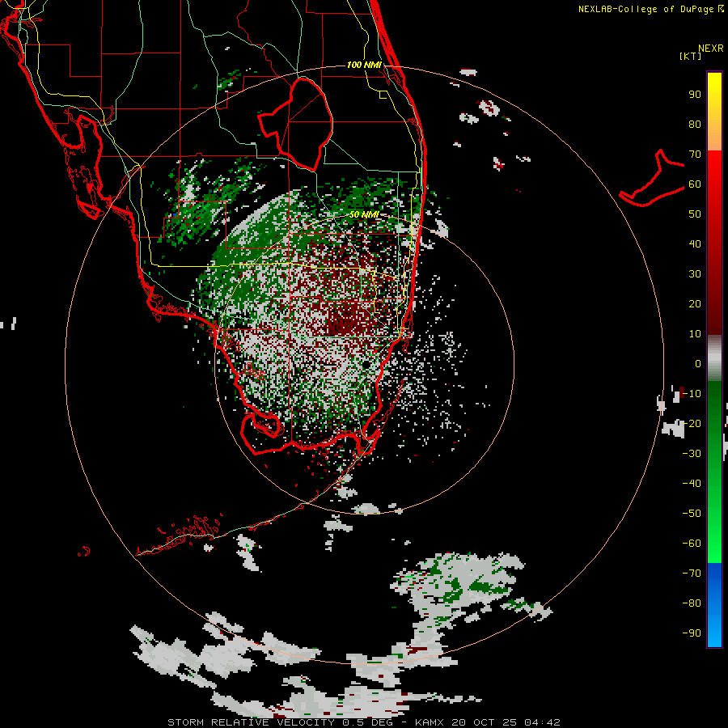The width and height of the screenshot is (728, 728).
Task: Click the -60 tick label on the scale
Action: [692, 544]
